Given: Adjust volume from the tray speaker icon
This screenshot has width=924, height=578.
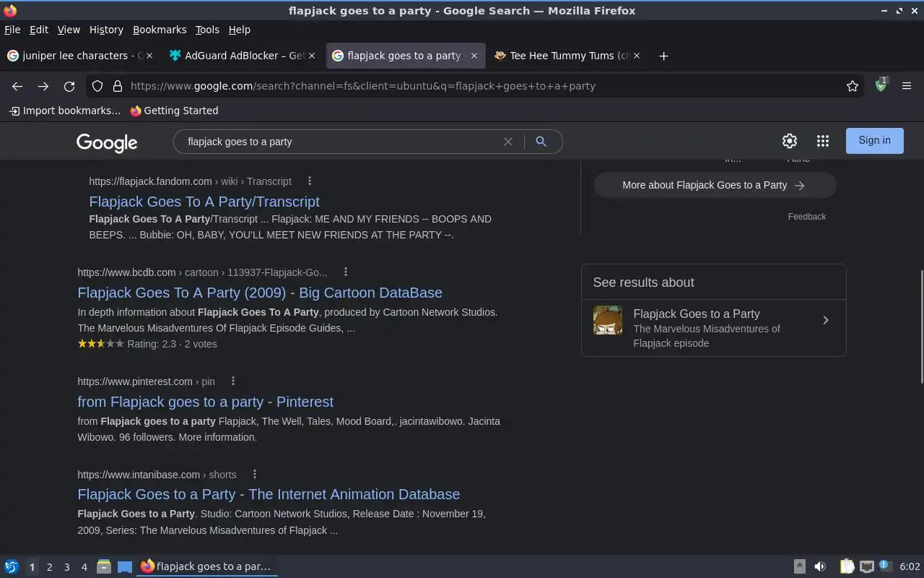Looking at the screenshot, I should [820, 566].
